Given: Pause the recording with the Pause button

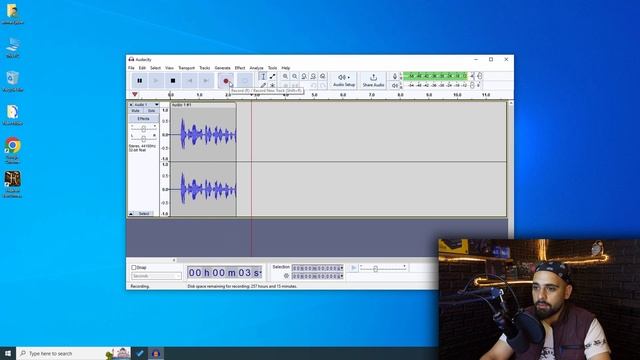Looking at the screenshot, I should [x=140, y=81].
